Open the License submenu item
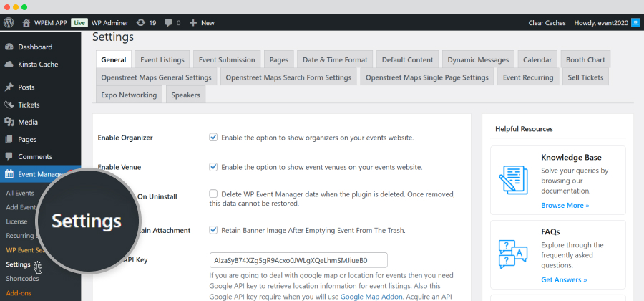This screenshot has width=644, height=301. (x=17, y=221)
